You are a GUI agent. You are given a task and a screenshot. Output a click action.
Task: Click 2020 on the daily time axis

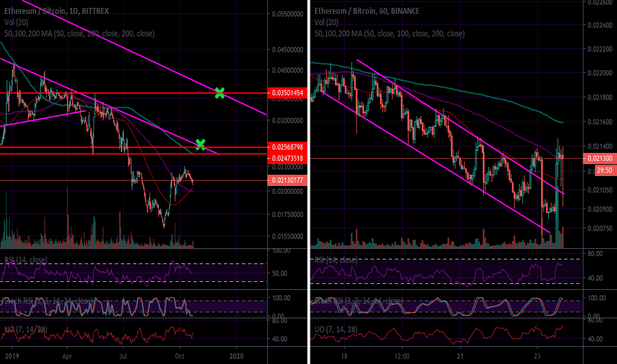[236, 356]
